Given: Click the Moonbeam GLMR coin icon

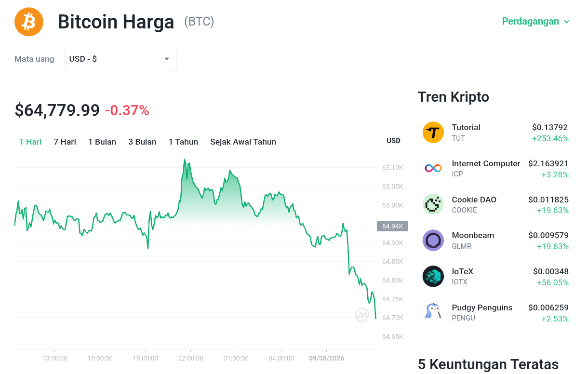Looking at the screenshot, I should (x=433, y=240).
